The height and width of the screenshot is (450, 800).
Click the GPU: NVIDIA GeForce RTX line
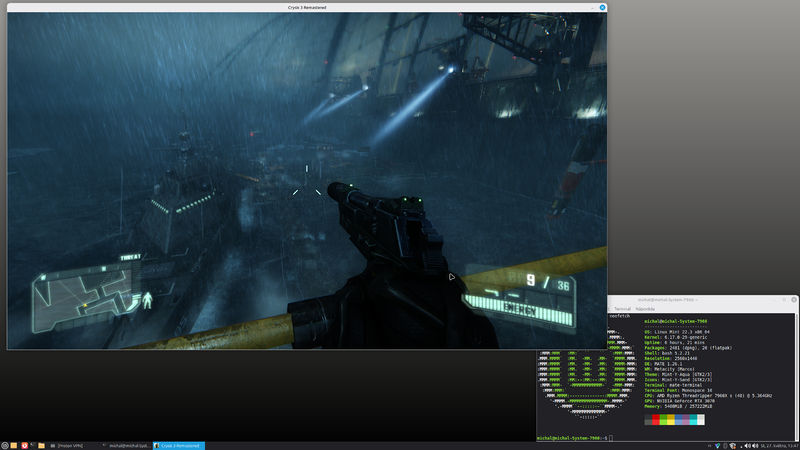(x=679, y=401)
